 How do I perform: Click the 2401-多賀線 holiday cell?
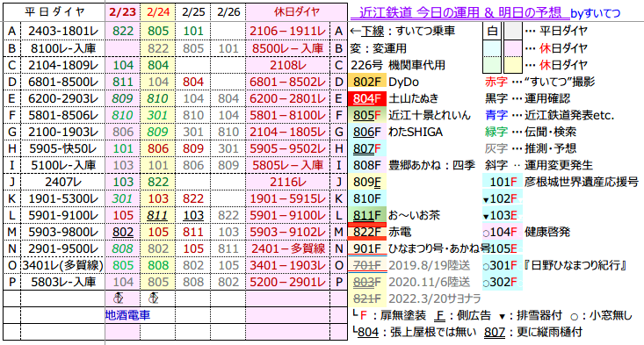tap(288, 248)
